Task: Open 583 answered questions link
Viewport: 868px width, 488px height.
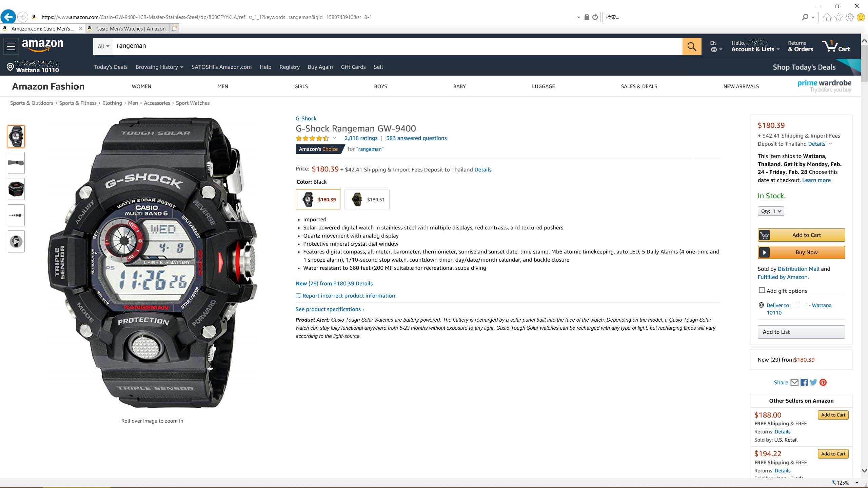Action: [416, 138]
